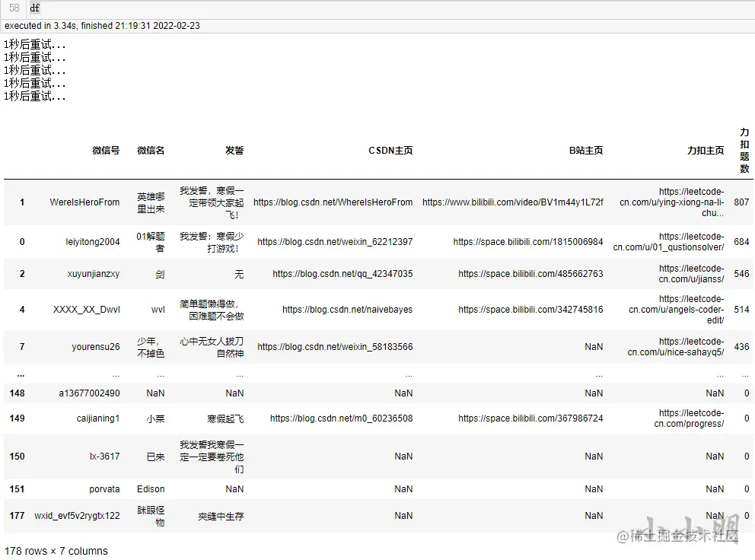Click the bilibili space 367986724 URL

(x=530, y=418)
